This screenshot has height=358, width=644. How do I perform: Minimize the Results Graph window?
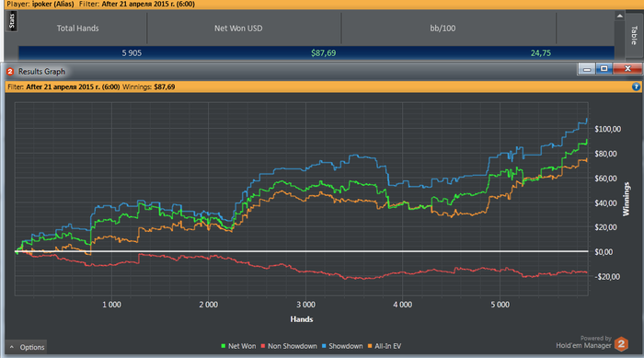(x=587, y=69)
